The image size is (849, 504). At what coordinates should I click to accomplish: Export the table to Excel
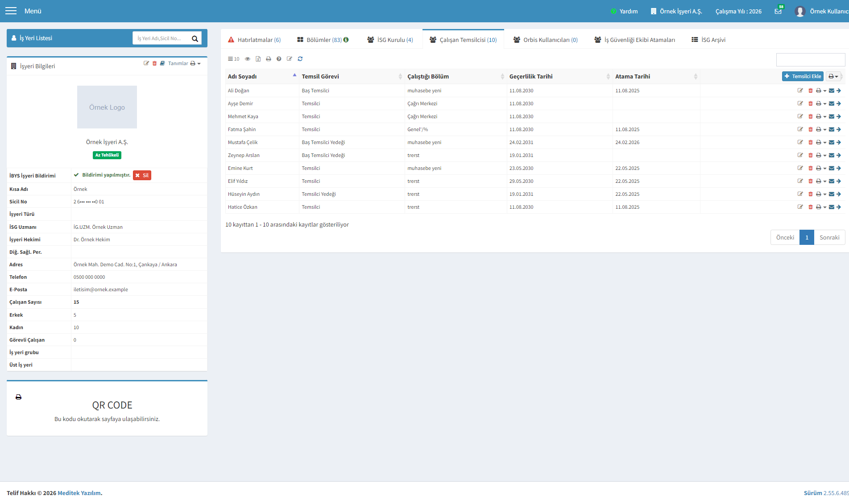pos(258,59)
